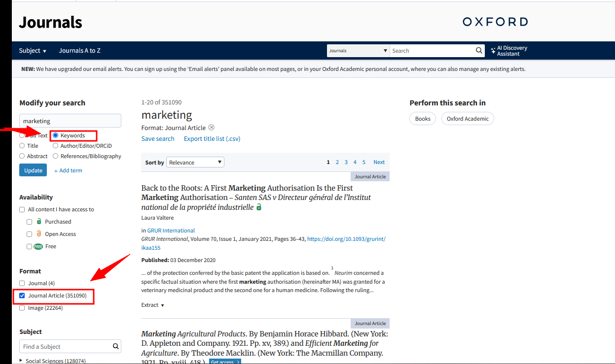The height and width of the screenshot is (364, 615).
Task: Expand the Social Sciences subject tree item
Action: (x=21, y=361)
